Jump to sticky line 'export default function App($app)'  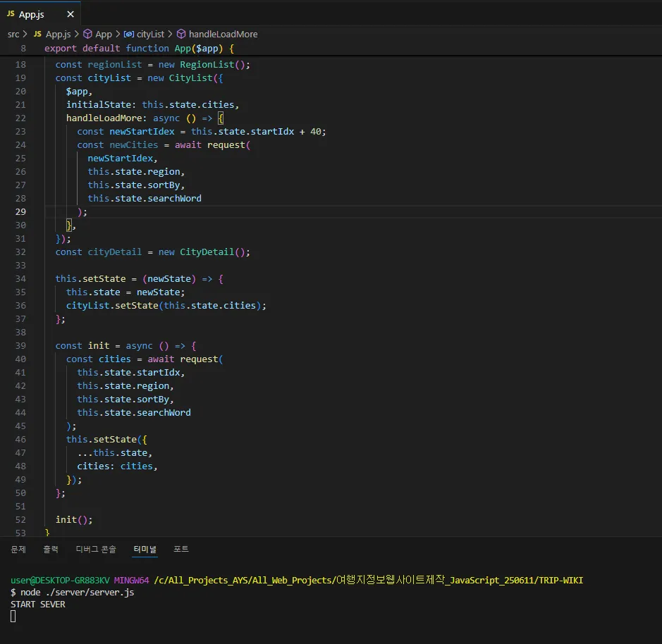pos(139,49)
